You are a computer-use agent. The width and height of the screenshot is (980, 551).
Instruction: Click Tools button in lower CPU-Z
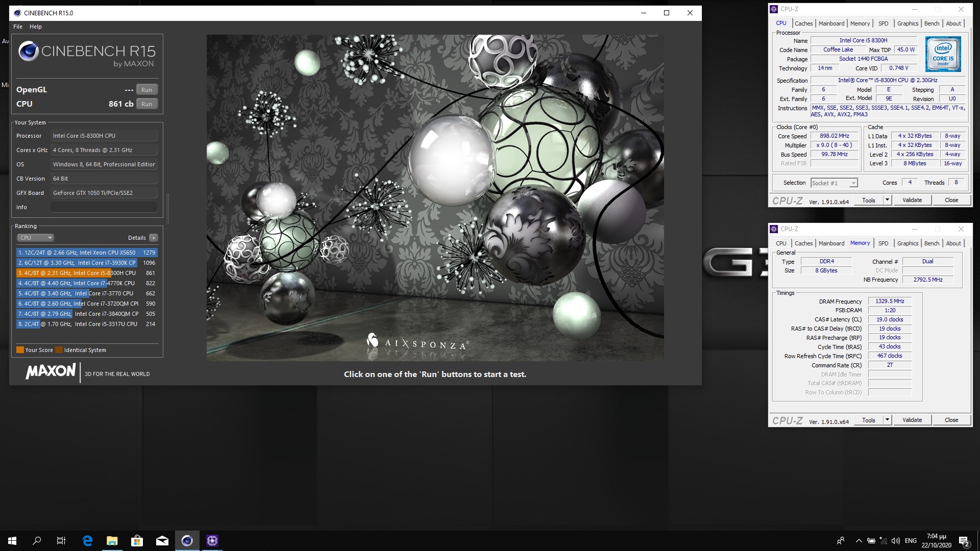[x=869, y=420]
